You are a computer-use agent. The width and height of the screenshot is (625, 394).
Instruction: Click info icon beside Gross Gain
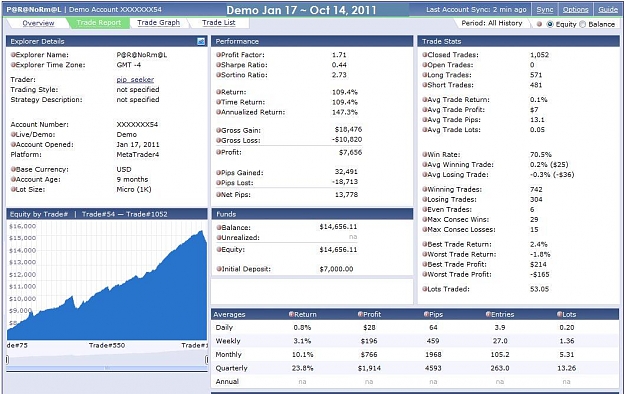[x=218, y=130]
